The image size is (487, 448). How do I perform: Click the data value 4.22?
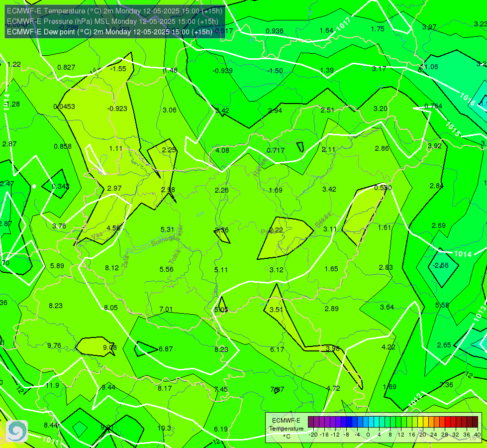coord(389,347)
